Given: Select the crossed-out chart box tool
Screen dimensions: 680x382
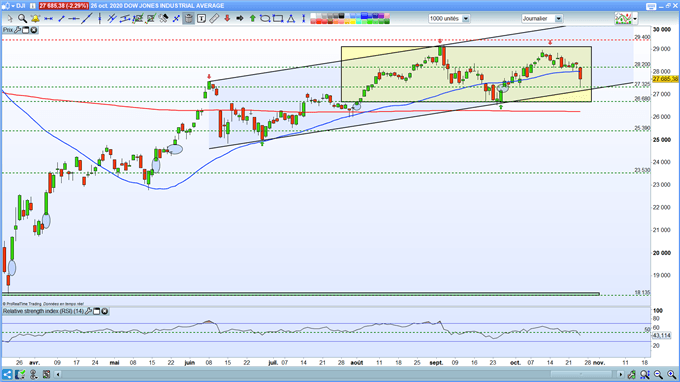Looking at the screenshot, I should tap(151, 19).
